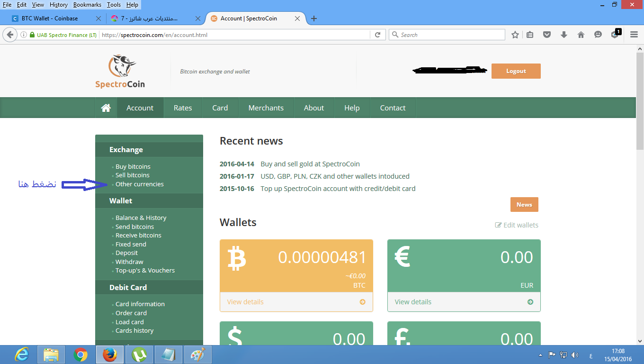
Task: Launch Internet Explorer from the taskbar
Action: tap(21, 355)
